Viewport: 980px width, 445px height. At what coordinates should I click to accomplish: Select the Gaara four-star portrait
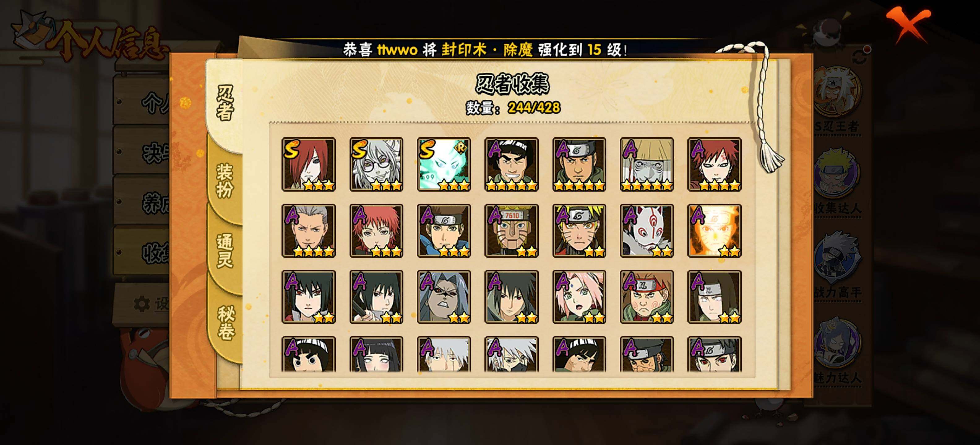[715, 164]
